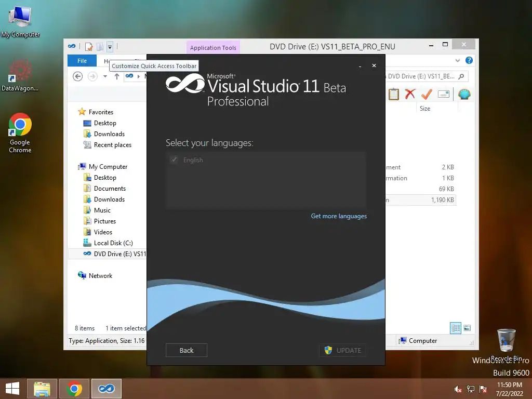Viewport: 532px width, 399px height.
Task: Select Visual Studio installer taskbar button
Action: click(x=107, y=389)
